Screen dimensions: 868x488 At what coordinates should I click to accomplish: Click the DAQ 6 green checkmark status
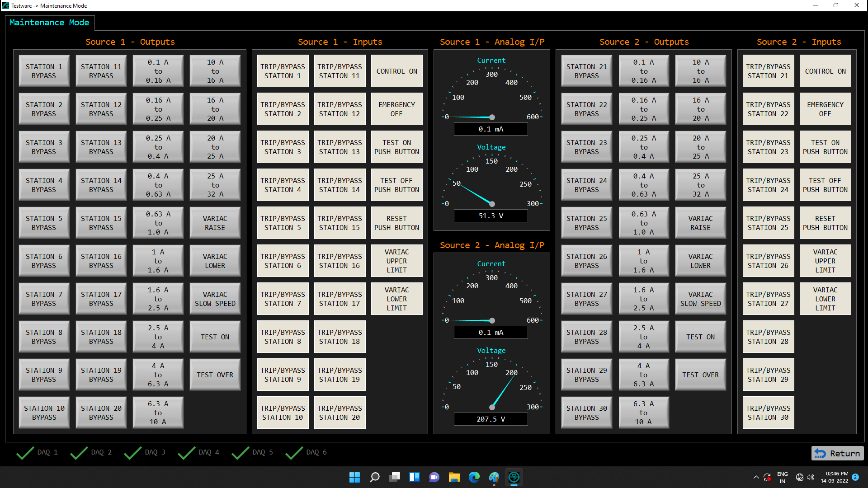[294, 453]
